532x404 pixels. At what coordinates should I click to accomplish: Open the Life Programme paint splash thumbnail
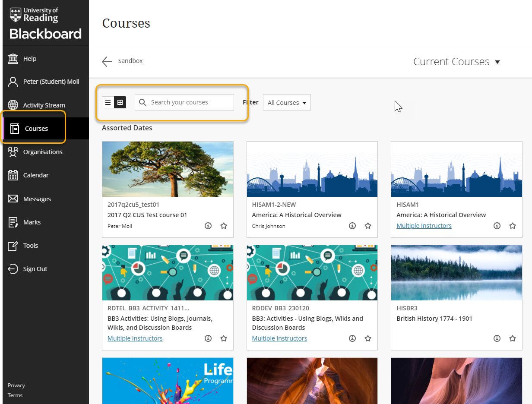[168, 381]
